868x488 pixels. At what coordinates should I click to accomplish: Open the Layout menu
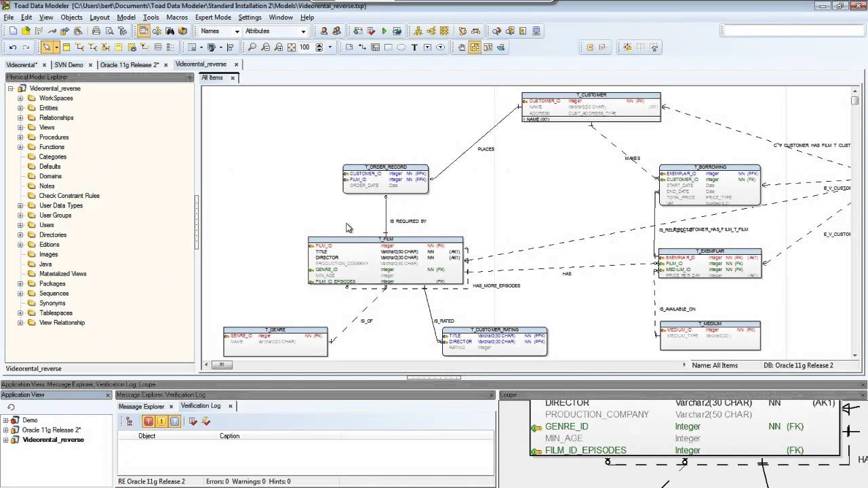pos(100,17)
